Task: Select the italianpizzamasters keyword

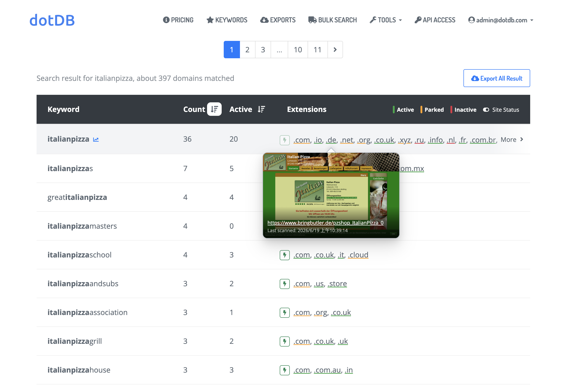Action: 82,226
